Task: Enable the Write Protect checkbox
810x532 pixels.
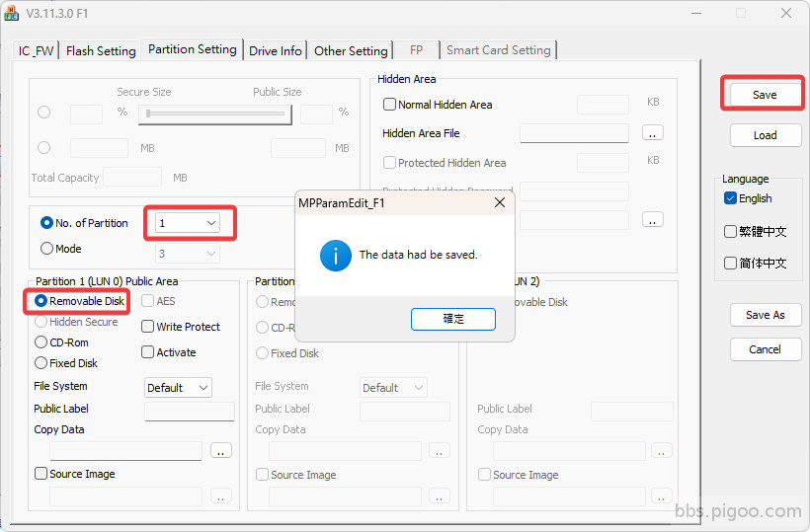Action: (148, 327)
